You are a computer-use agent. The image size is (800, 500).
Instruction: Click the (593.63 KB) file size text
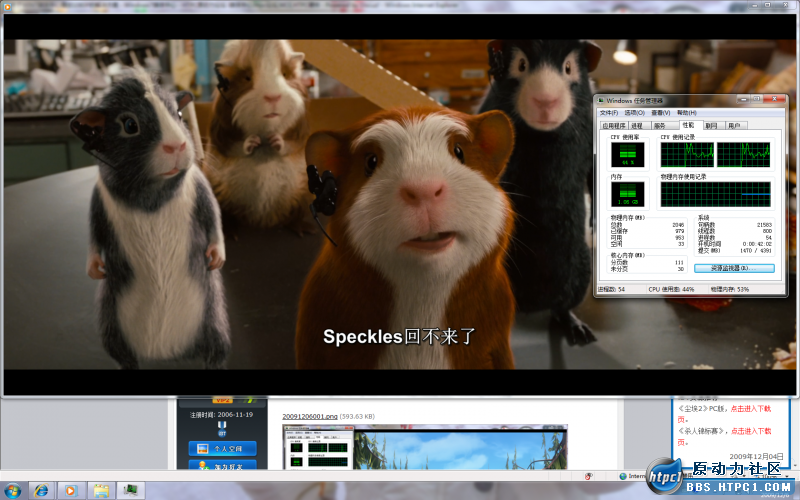(x=357, y=416)
